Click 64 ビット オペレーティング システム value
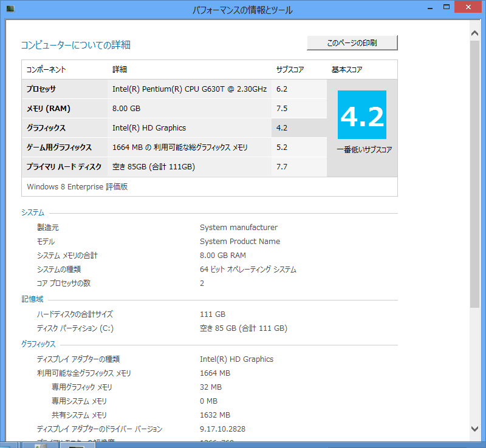This screenshot has width=486, height=448. 248,270
